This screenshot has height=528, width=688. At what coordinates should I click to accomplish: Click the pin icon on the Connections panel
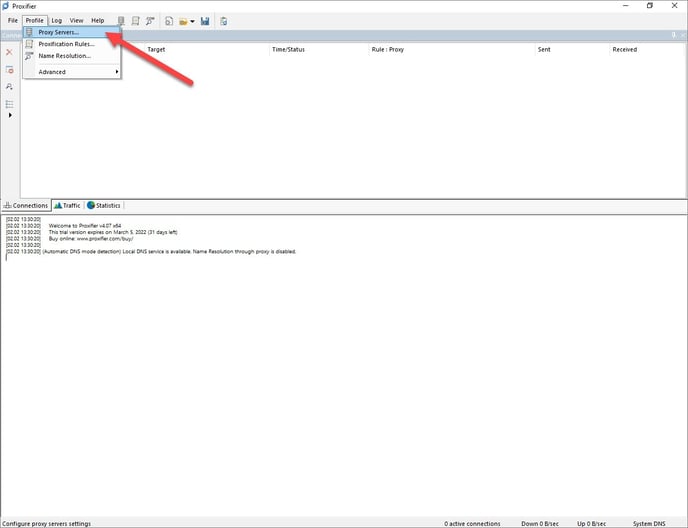[x=674, y=35]
